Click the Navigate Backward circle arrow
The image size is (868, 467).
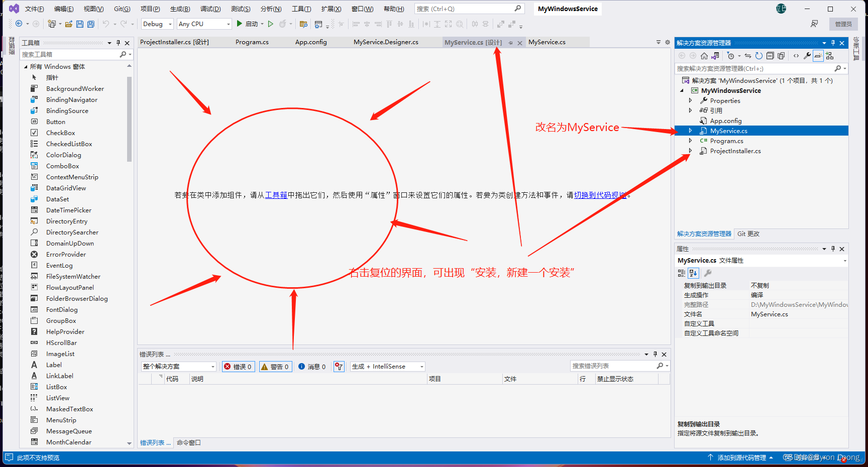point(19,24)
